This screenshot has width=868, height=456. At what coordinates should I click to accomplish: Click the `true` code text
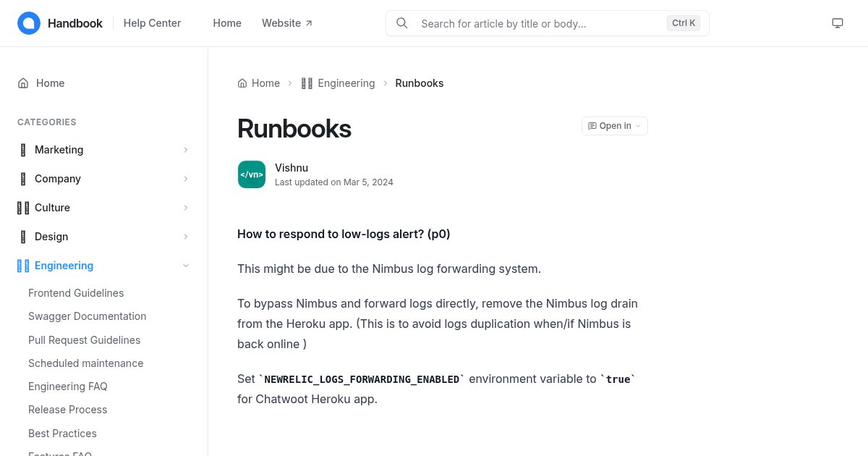click(618, 379)
